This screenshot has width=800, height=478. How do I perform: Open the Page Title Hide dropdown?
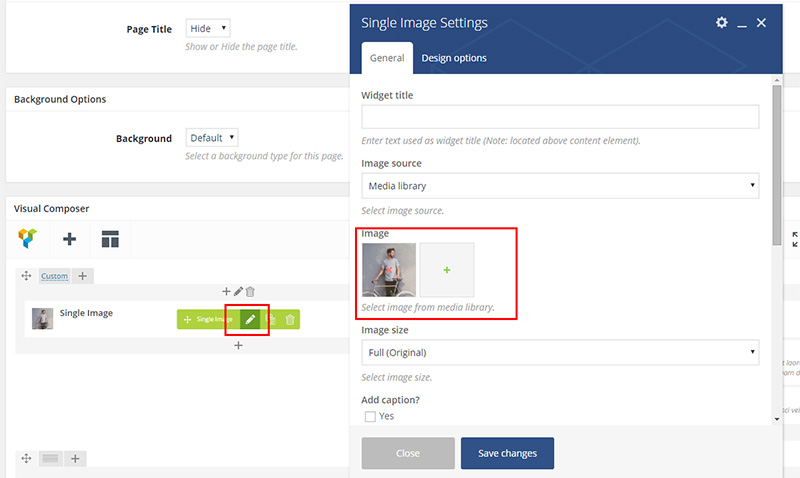click(x=208, y=29)
